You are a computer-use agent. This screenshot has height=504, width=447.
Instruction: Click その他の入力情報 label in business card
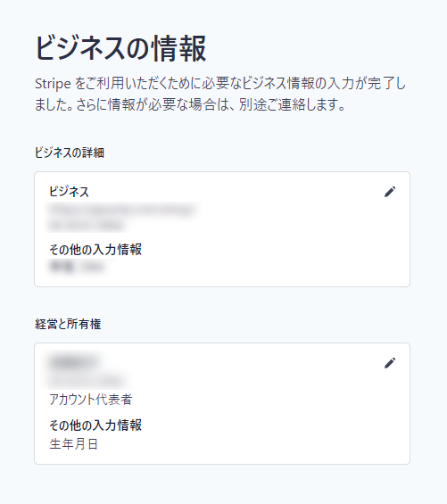pos(95,250)
